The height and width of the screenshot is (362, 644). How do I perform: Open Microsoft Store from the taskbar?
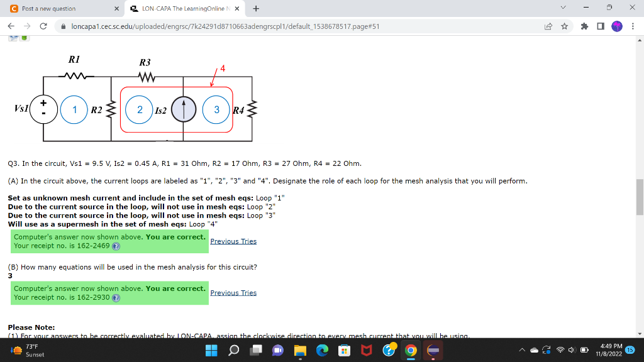[344, 351]
